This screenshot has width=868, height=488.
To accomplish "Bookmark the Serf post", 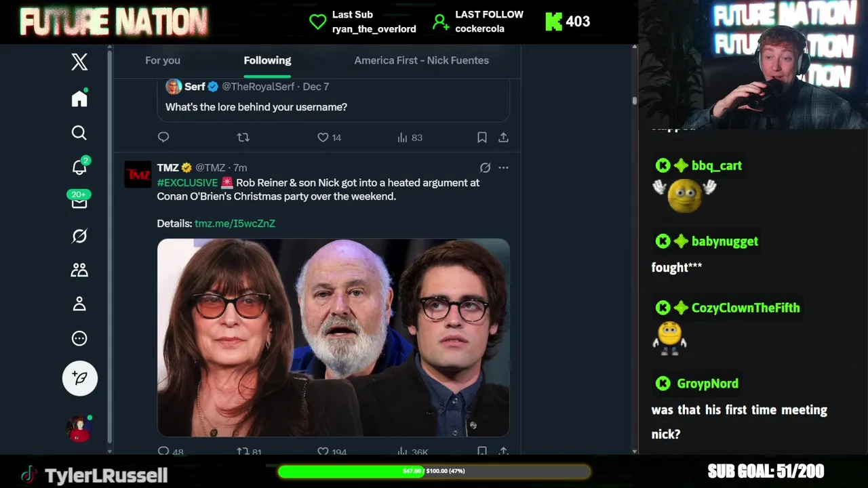I will (x=482, y=137).
